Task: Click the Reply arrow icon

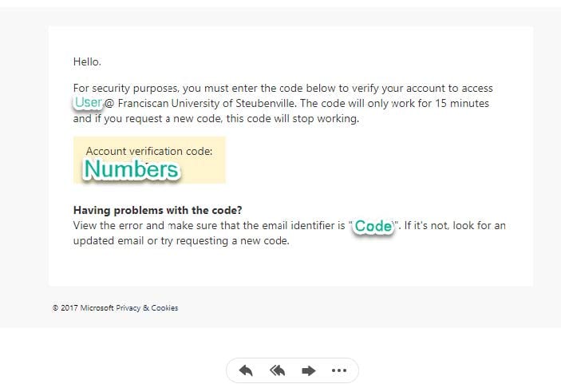Action: 246,370
